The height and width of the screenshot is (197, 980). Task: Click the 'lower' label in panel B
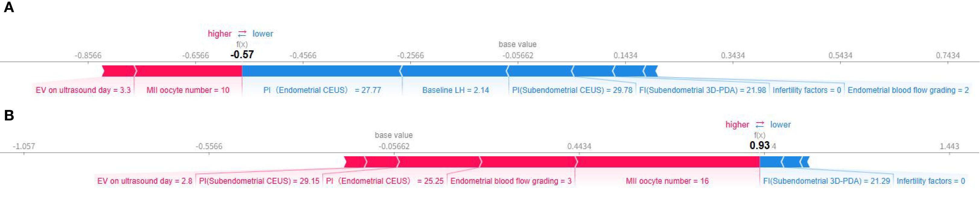pos(780,125)
